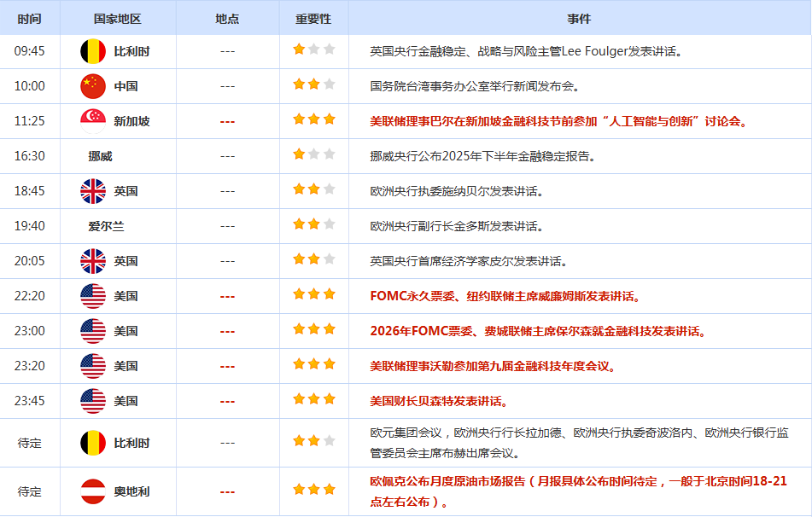This screenshot has width=812, height=517.
Task: Select the 事件 column header
Action: click(x=579, y=18)
